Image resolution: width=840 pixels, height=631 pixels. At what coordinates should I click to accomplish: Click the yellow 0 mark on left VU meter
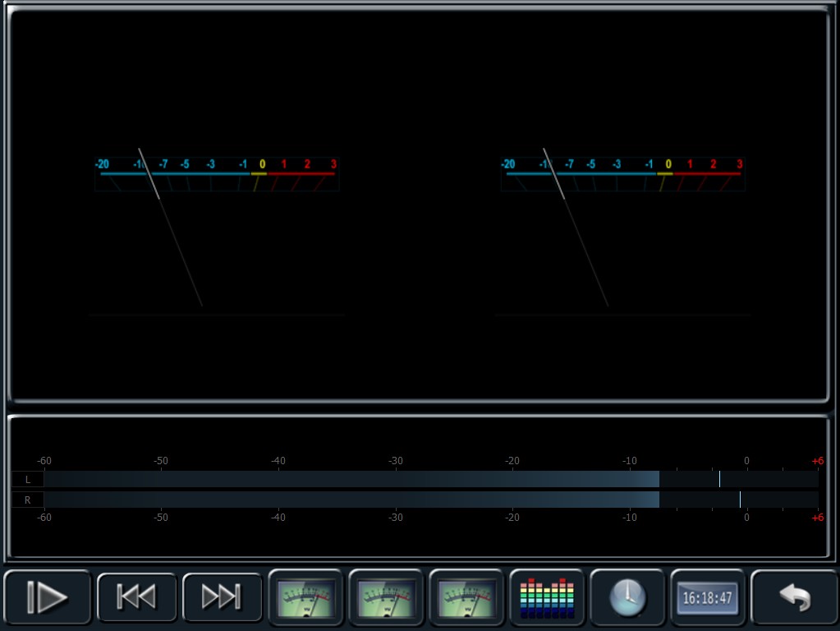263,164
